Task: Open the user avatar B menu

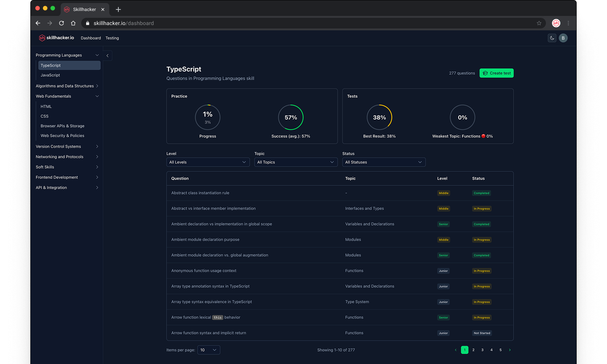Action: (x=563, y=38)
